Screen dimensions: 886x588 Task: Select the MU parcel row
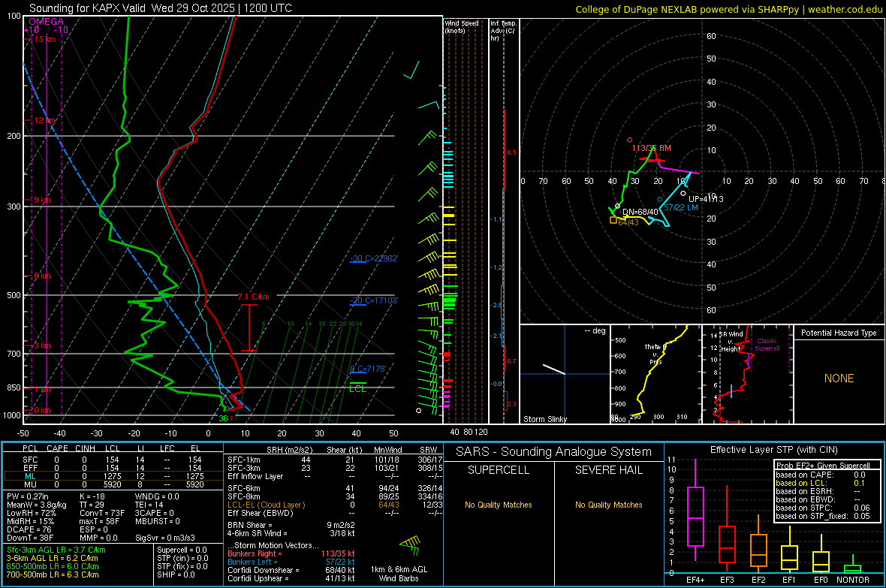[113, 484]
